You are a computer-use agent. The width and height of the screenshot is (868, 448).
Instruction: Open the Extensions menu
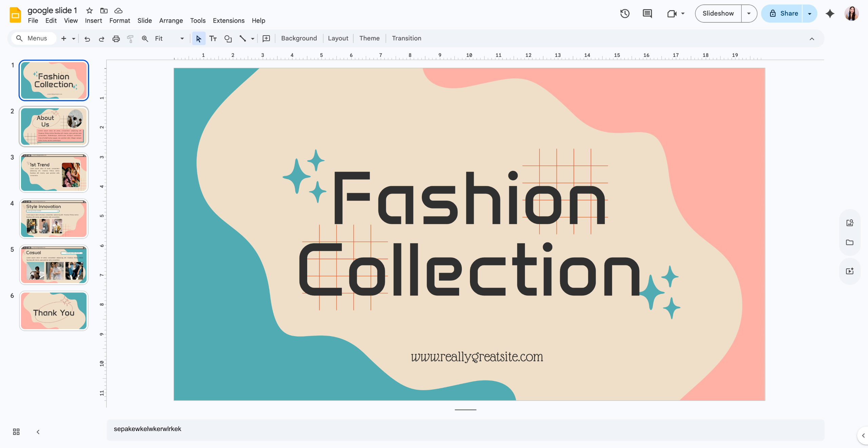pyautogui.click(x=229, y=21)
